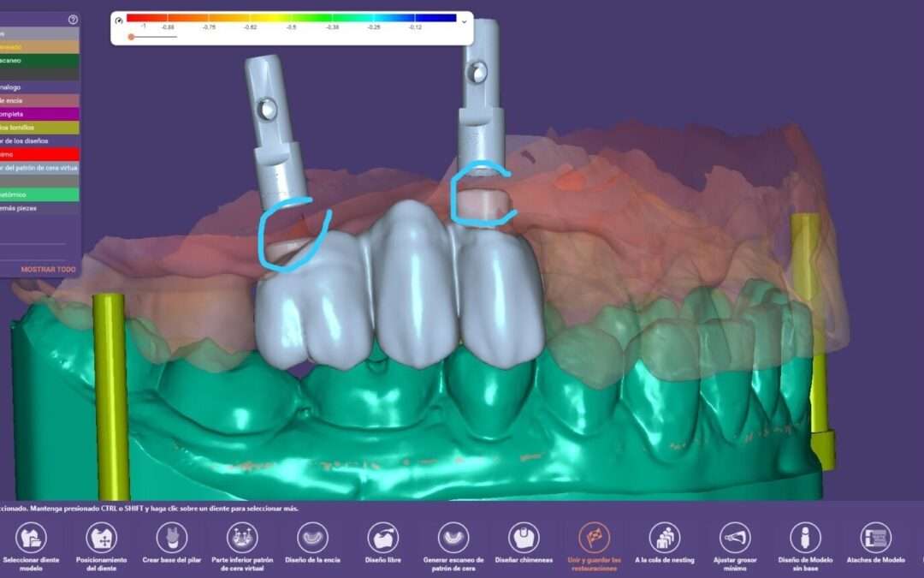924x578 pixels.
Task: Click MOSTRAR TODO button
Action: [x=48, y=270]
